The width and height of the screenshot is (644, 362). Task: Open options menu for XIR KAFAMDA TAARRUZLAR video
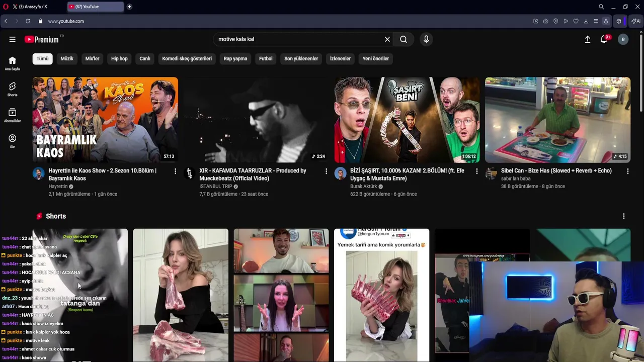coord(326,171)
